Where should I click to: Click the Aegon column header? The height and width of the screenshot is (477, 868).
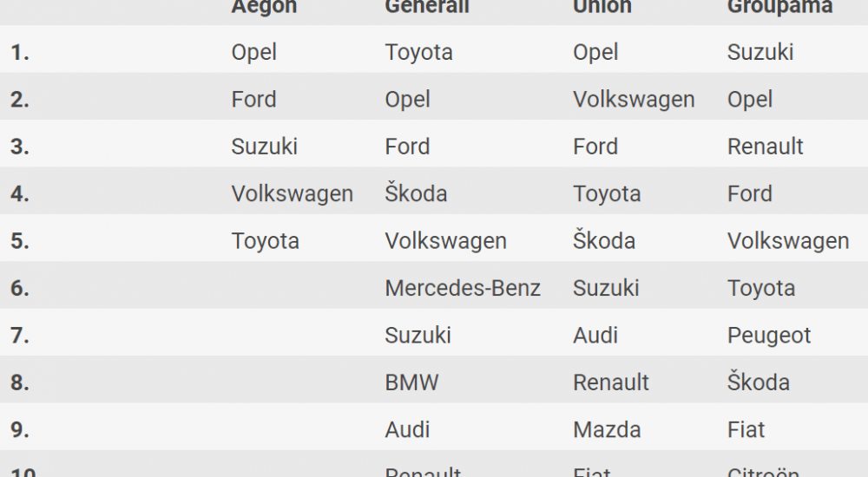pos(264,7)
